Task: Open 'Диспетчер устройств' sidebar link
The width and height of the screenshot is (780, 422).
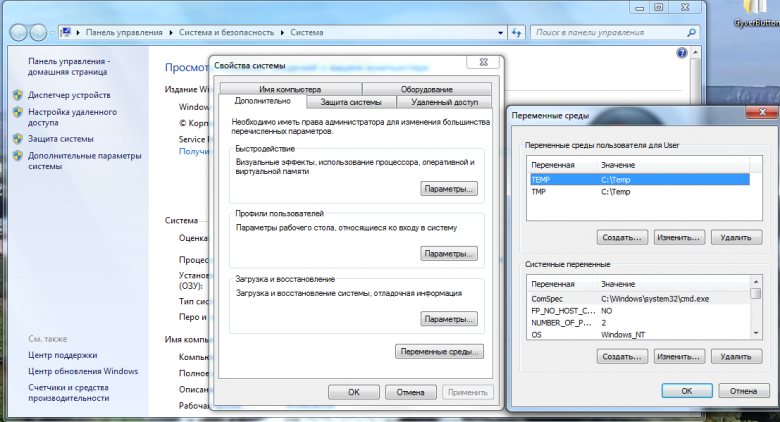Action: point(69,95)
